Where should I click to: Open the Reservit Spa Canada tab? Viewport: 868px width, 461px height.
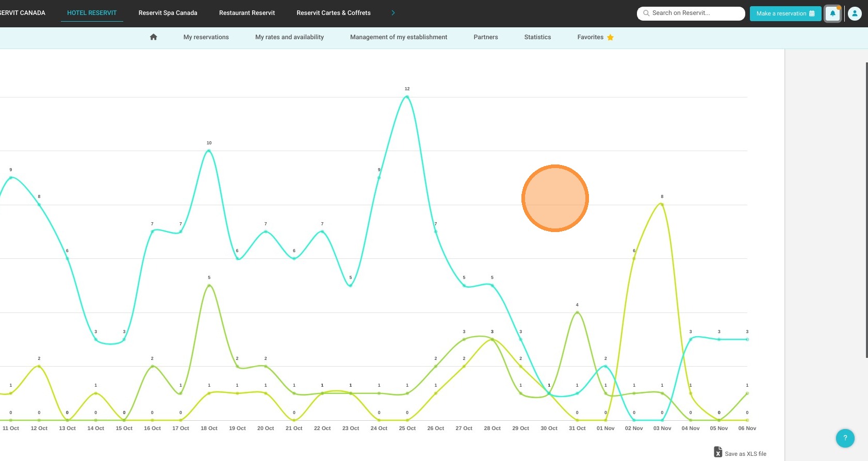point(168,13)
